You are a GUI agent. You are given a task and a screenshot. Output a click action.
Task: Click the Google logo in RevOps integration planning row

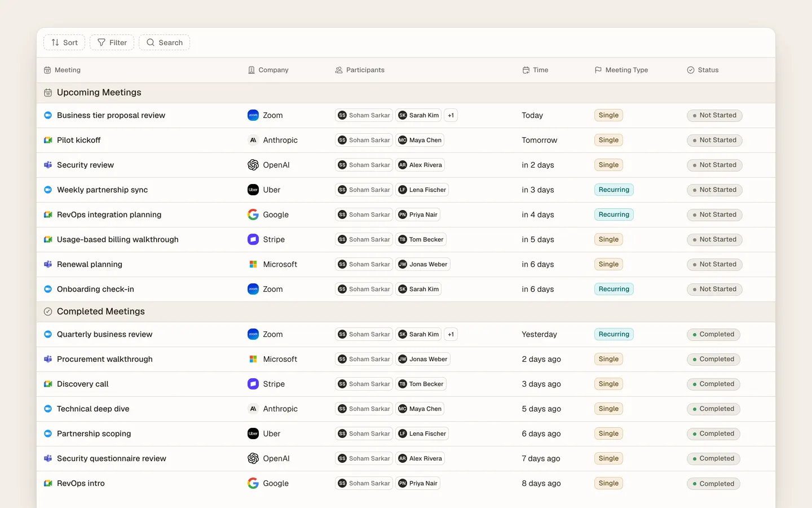click(253, 214)
